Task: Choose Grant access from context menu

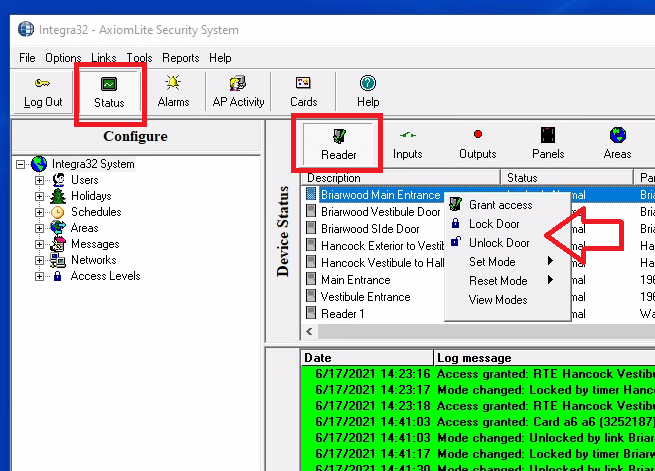Action: [508, 205]
